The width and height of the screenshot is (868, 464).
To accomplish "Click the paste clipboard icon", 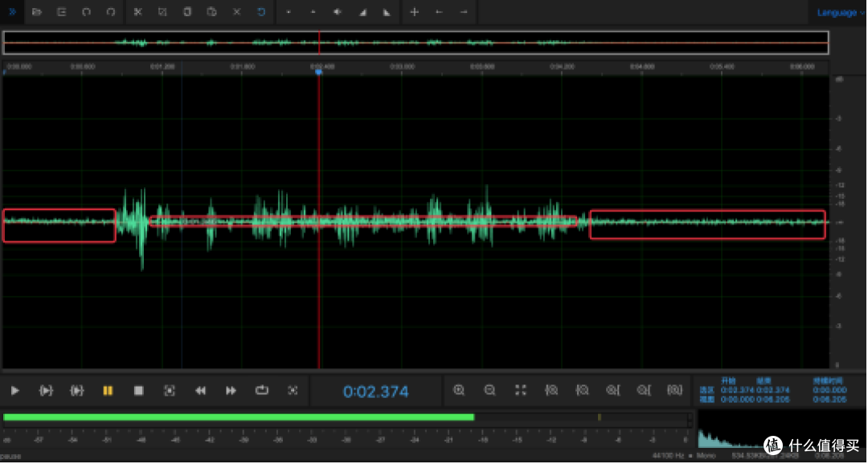I will (x=211, y=11).
